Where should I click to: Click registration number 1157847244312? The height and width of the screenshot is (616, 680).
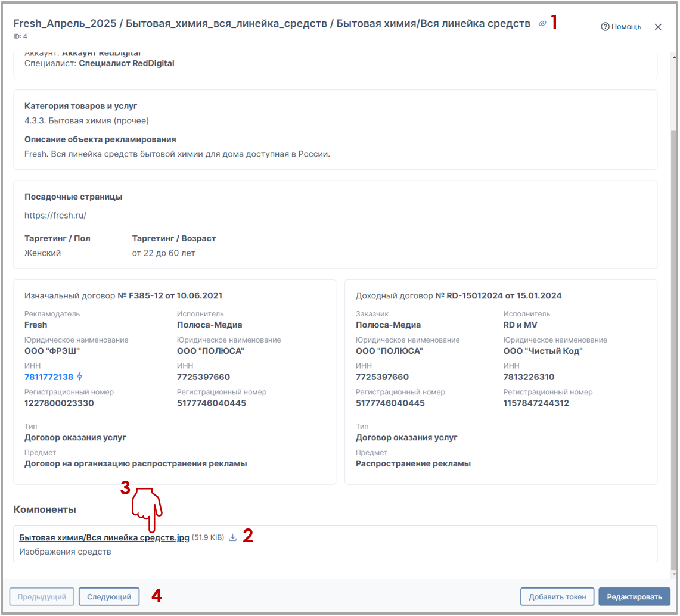(536, 403)
